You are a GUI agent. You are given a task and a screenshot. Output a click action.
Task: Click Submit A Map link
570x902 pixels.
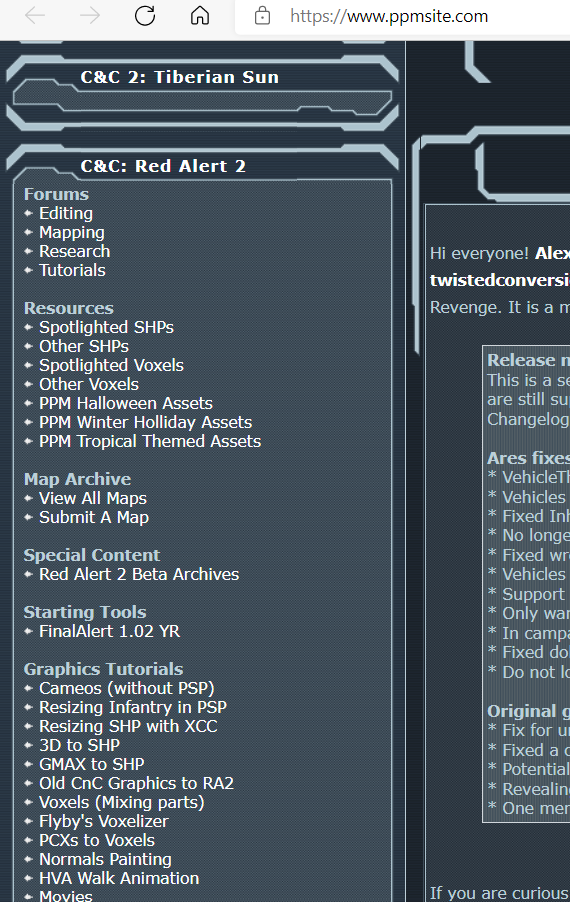(94, 517)
